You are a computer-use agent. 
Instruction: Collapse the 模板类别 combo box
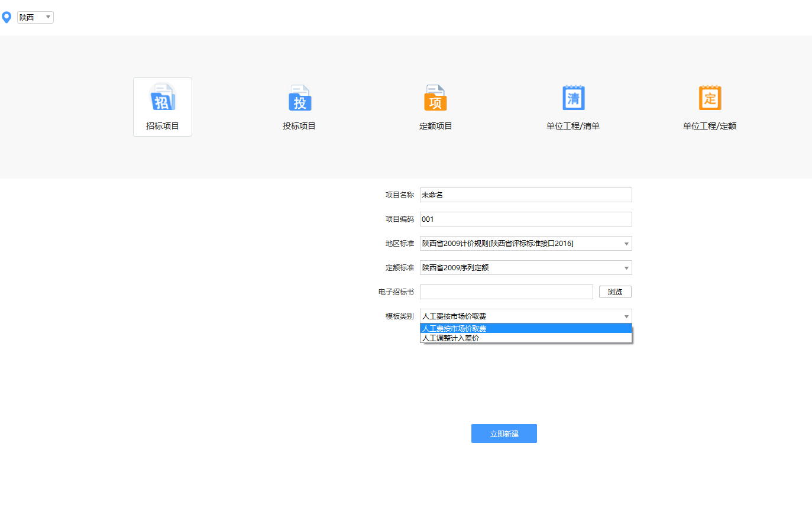coord(526,316)
